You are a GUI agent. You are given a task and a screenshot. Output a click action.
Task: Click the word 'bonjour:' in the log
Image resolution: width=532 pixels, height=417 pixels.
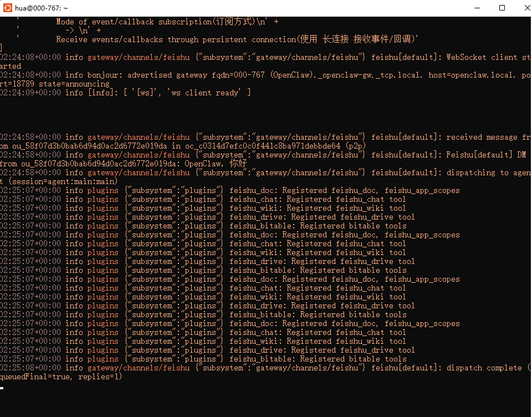105,75
